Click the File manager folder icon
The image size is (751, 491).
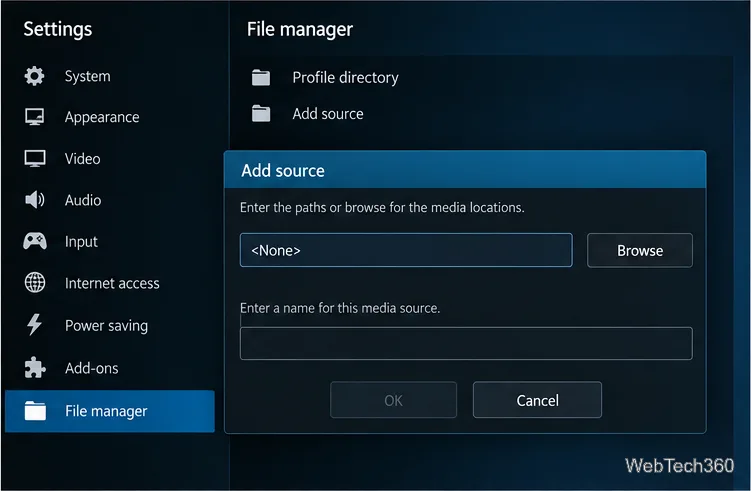click(35, 411)
